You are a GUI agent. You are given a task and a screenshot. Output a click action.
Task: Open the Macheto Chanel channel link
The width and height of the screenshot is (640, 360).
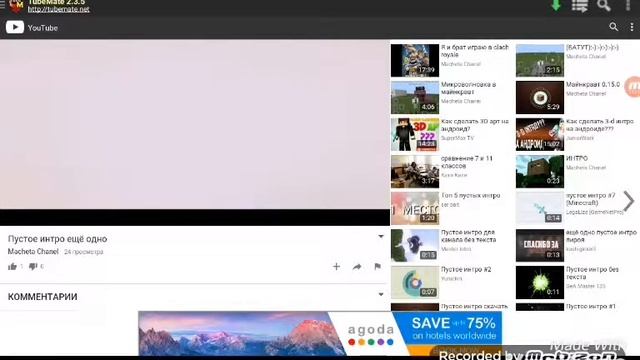(x=33, y=251)
